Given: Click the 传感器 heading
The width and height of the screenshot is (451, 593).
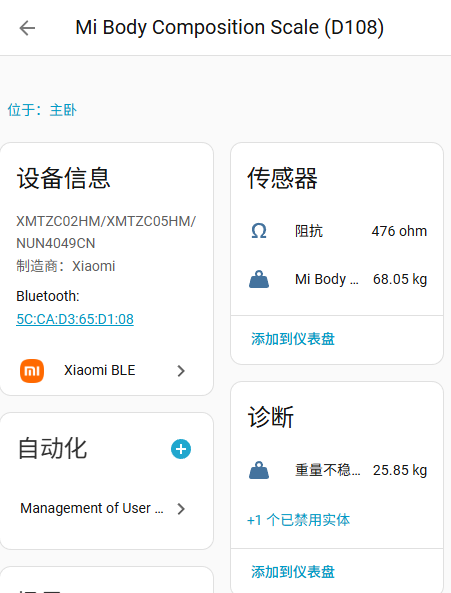Looking at the screenshot, I should coord(282,178).
